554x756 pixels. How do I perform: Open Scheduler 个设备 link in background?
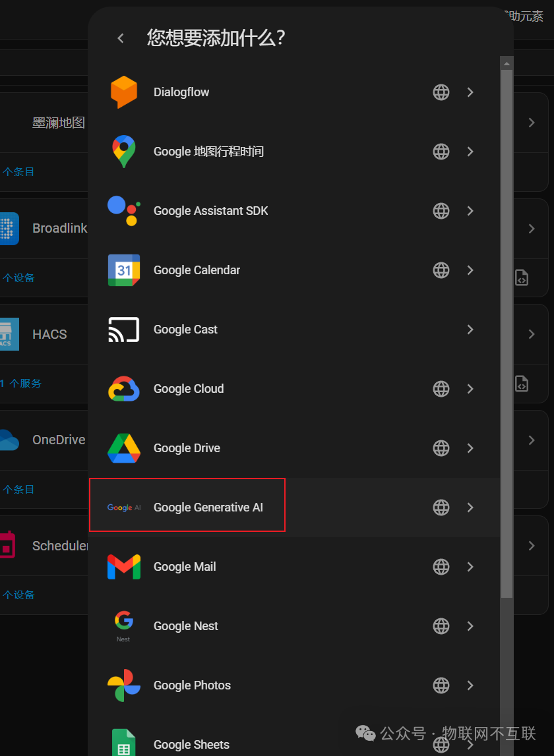18,595
